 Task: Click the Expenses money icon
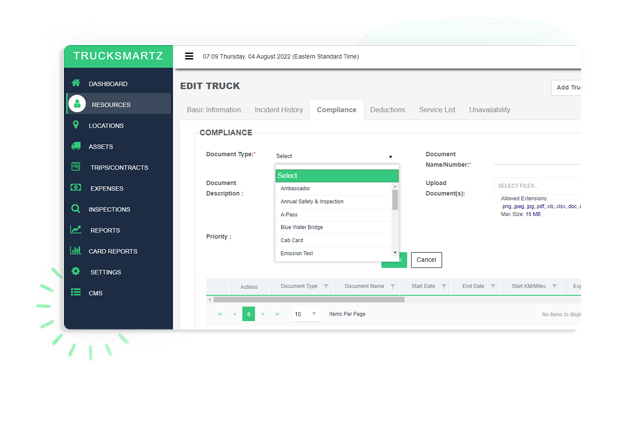(76, 188)
